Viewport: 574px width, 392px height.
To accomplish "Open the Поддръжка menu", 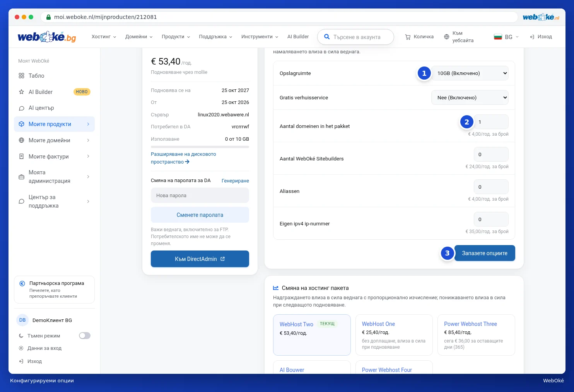I will click(x=215, y=37).
